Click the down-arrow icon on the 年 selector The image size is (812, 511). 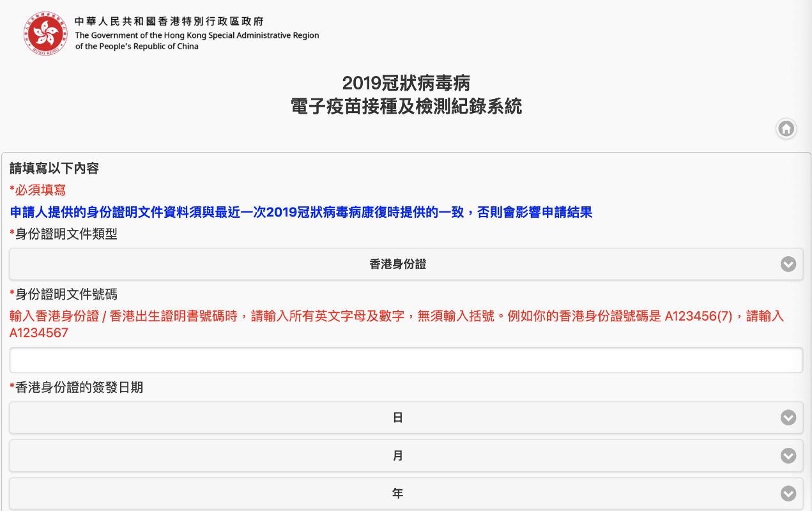tap(788, 494)
